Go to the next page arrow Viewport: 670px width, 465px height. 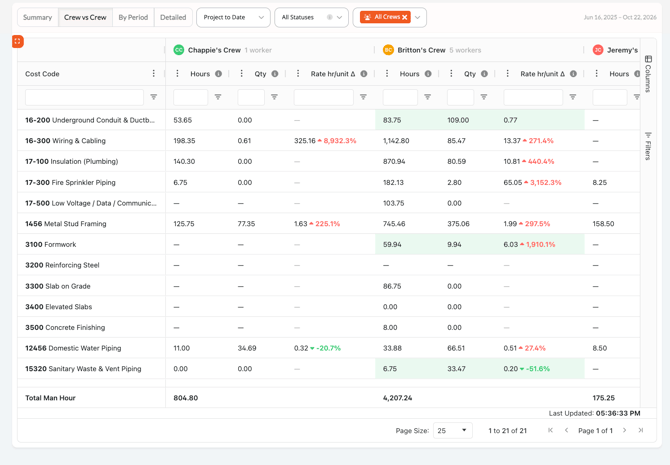pos(624,430)
